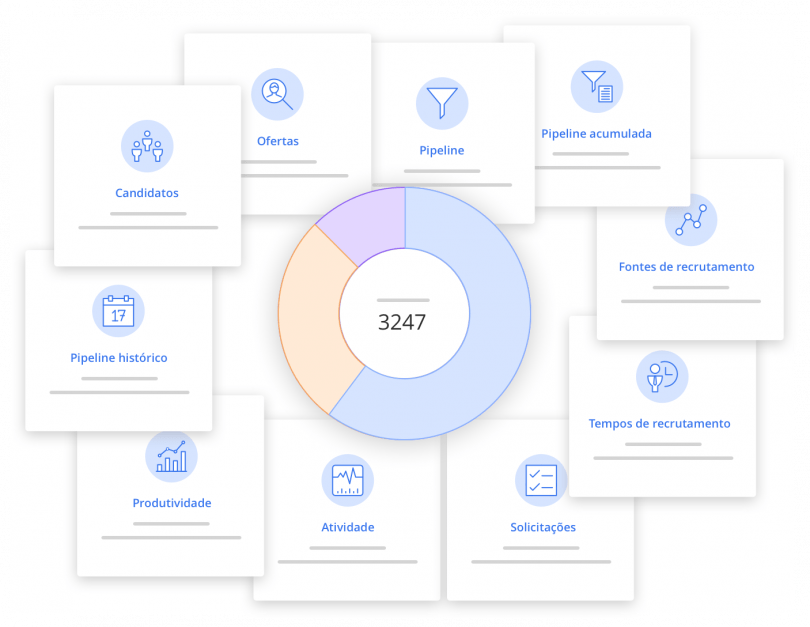Click the Atividade line graph icon

[x=346, y=479]
